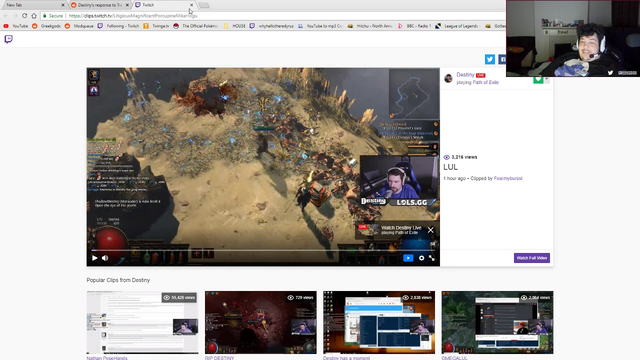The image size is (640, 360).
Task: Seek along the clip progress bar
Action: tap(263, 250)
